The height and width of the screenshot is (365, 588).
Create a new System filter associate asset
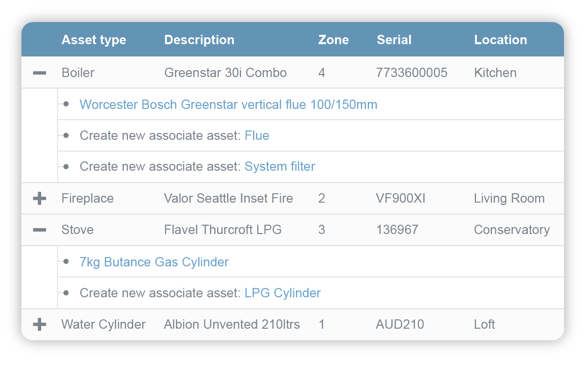click(x=279, y=166)
